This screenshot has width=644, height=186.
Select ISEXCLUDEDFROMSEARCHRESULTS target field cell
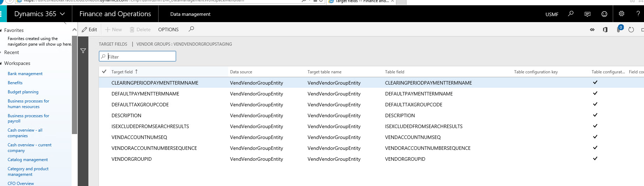(150, 126)
